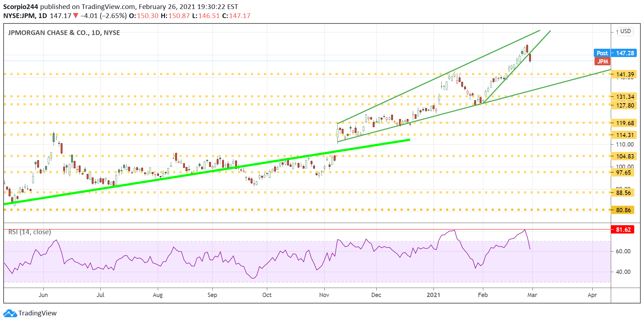This screenshot has height=323, width=644.
Task: Click the −4.01 (−2.65%) change value
Action: [103, 16]
